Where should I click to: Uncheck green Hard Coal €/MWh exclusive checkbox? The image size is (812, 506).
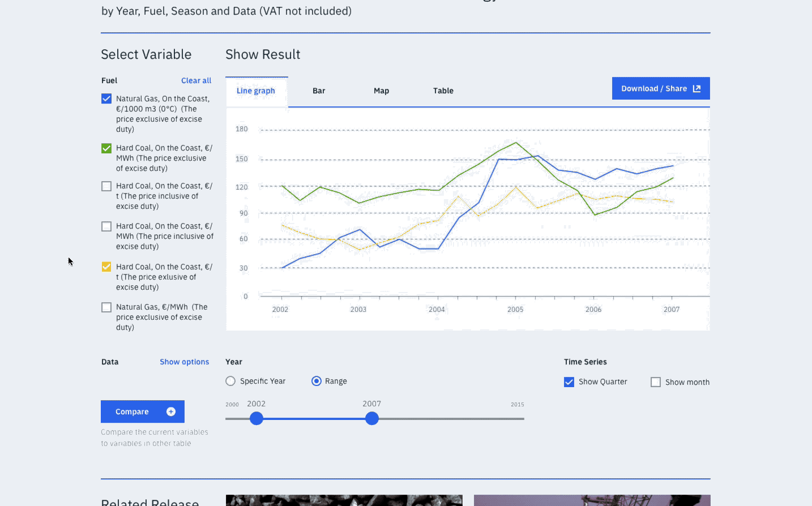pos(106,148)
